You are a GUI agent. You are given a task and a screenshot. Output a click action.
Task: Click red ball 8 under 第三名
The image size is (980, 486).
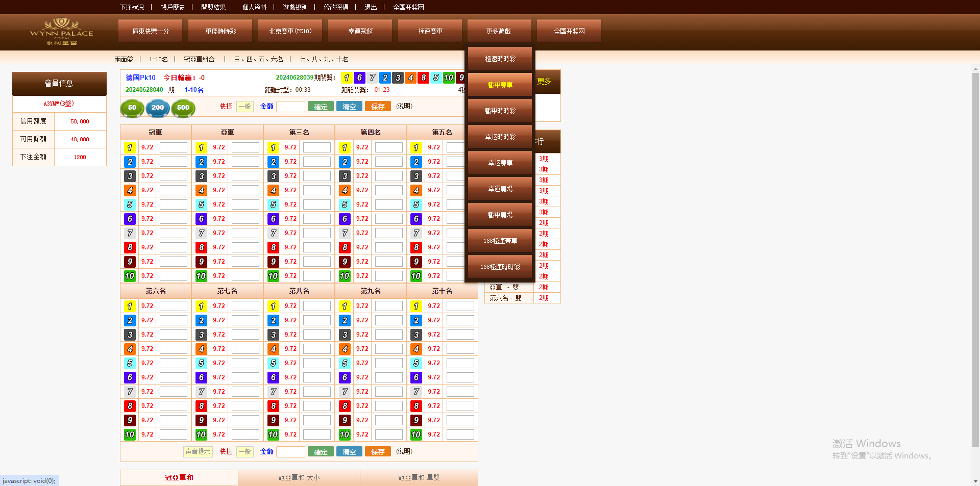(x=273, y=247)
